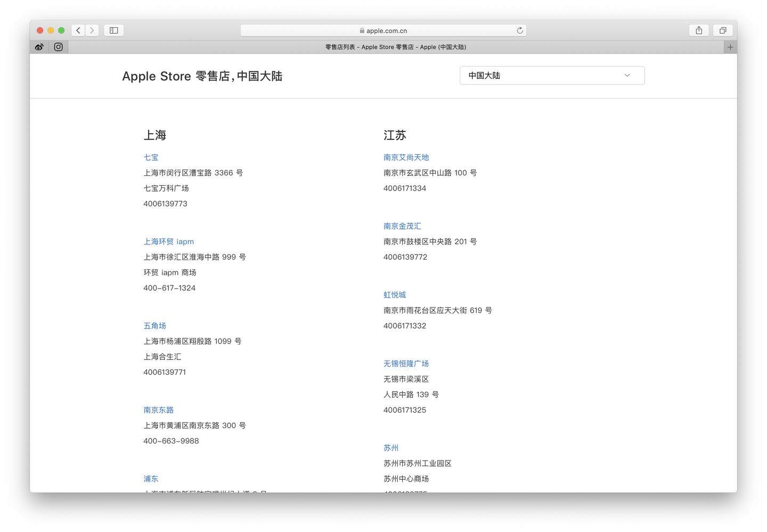767x532 pixels.
Task: Open the Share menu icon
Action: coord(699,30)
